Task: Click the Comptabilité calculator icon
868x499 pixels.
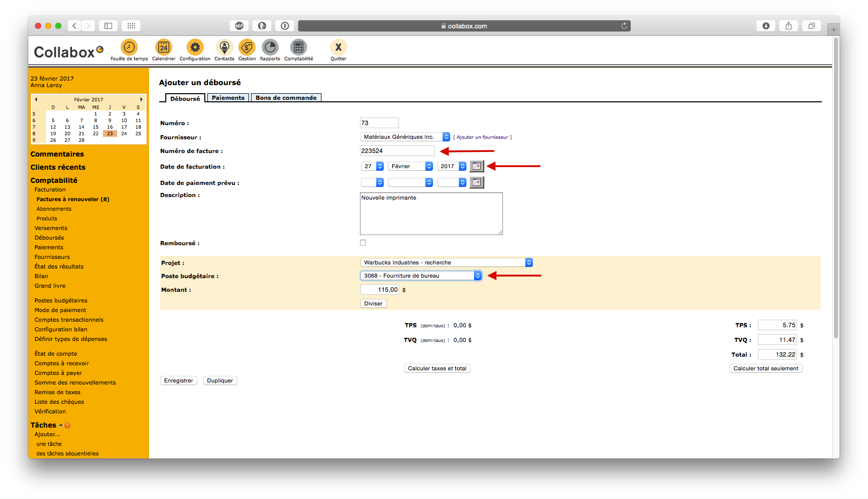Action: pyautogui.click(x=298, y=48)
